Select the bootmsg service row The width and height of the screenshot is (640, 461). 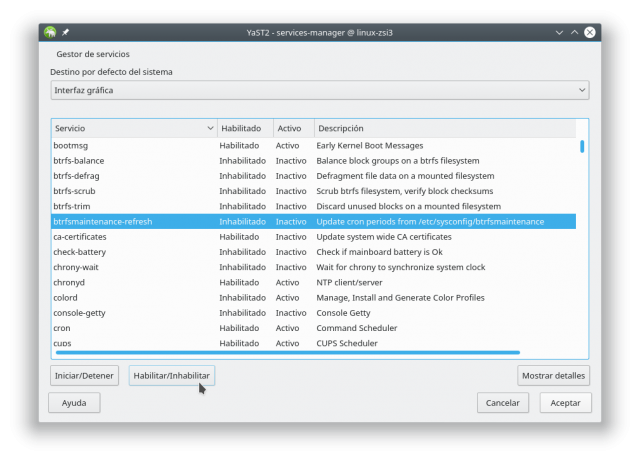pyautogui.click(x=313, y=146)
